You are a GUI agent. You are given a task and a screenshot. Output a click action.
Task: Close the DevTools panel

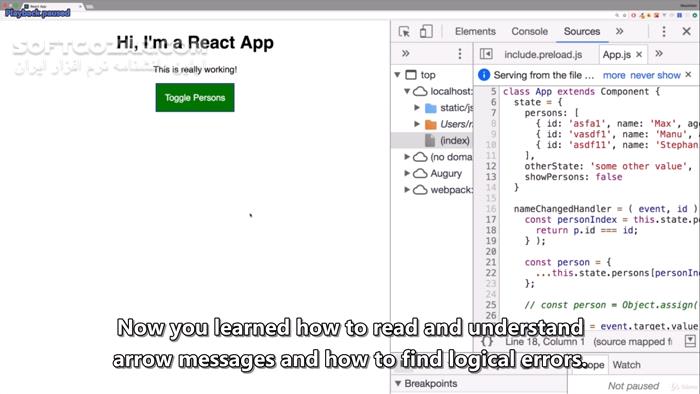coord(687,31)
